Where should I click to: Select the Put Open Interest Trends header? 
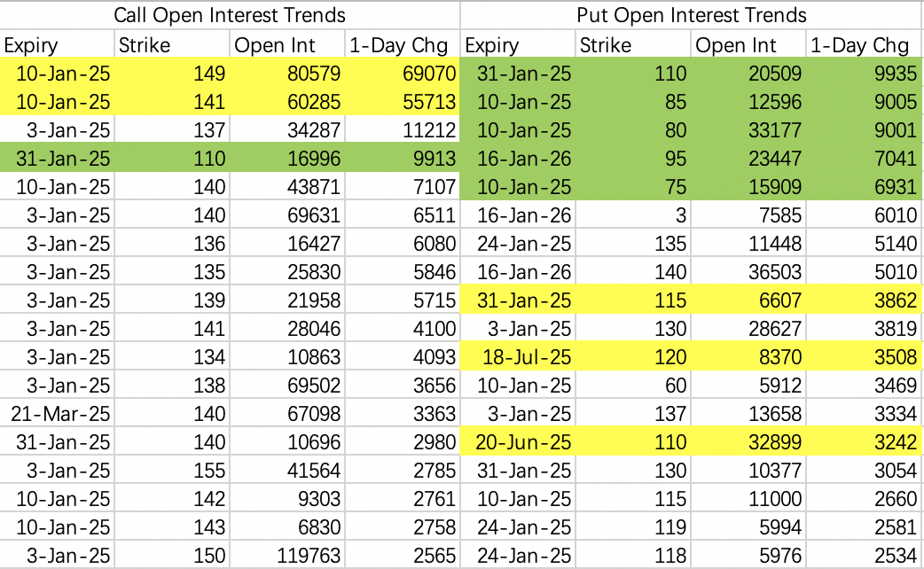(x=692, y=15)
